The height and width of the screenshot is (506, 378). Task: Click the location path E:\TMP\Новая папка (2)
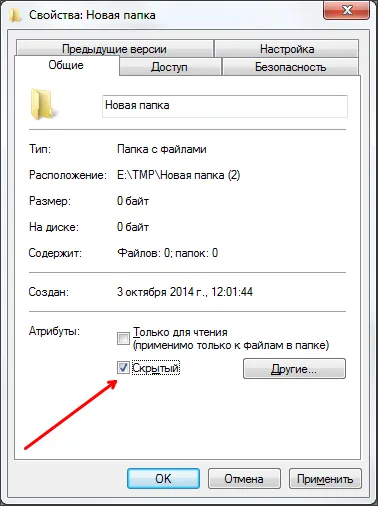pyautogui.click(x=179, y=175)
